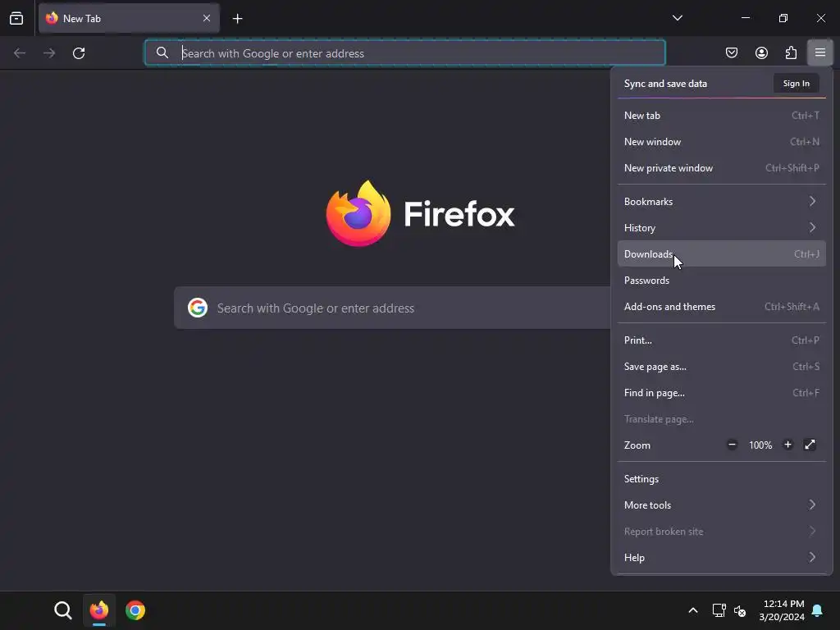Viewport: 840px width, 630px height.
Task: Select Find in page... entry
Action: pyautogui.click(x=722, y=393)
